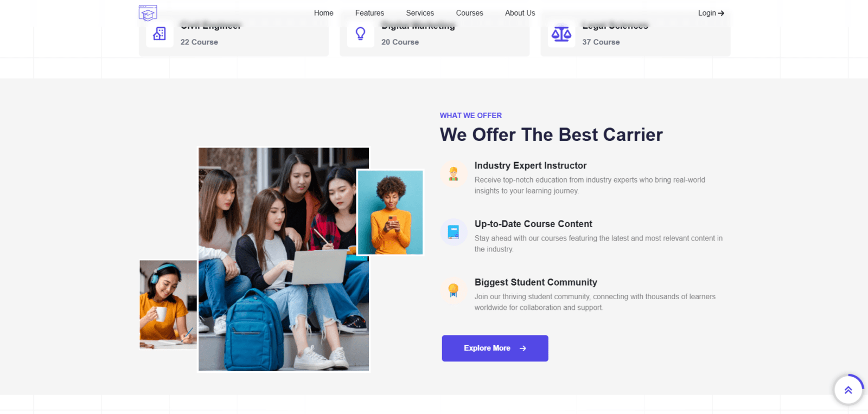Open the Courses nav link
This screenshot has height=414, width=868.
469,13
